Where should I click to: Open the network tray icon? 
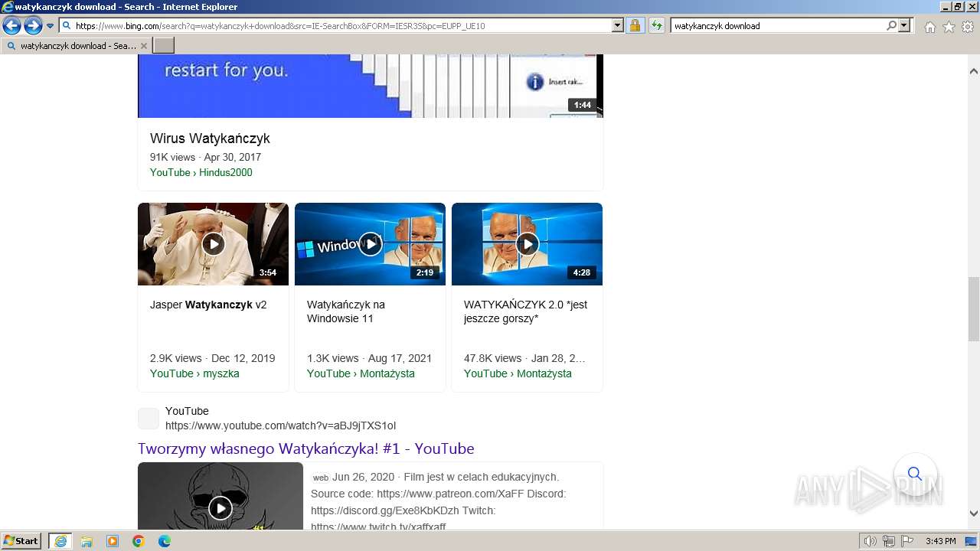click(889, 541)
